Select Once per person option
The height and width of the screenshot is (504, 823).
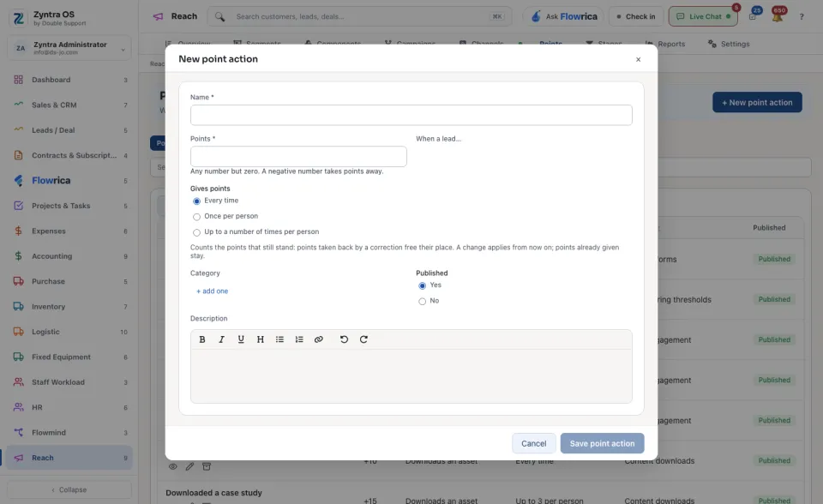point(197,217)
